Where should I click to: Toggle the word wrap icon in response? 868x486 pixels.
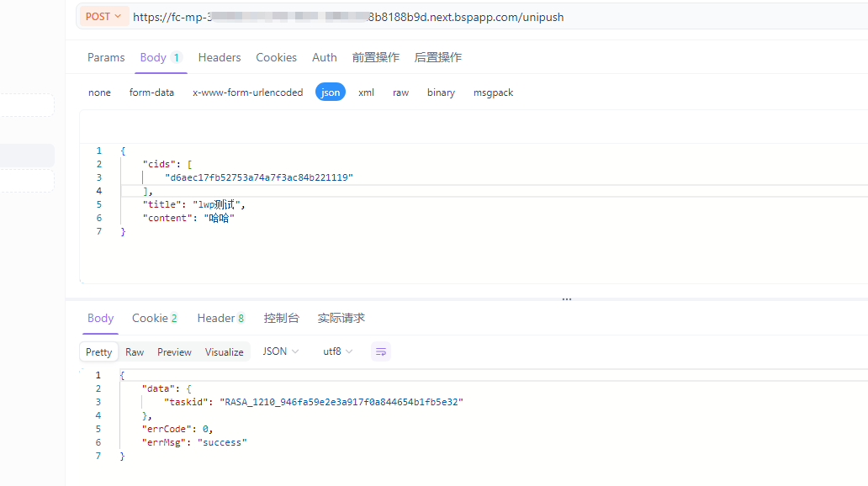(380, 351)
